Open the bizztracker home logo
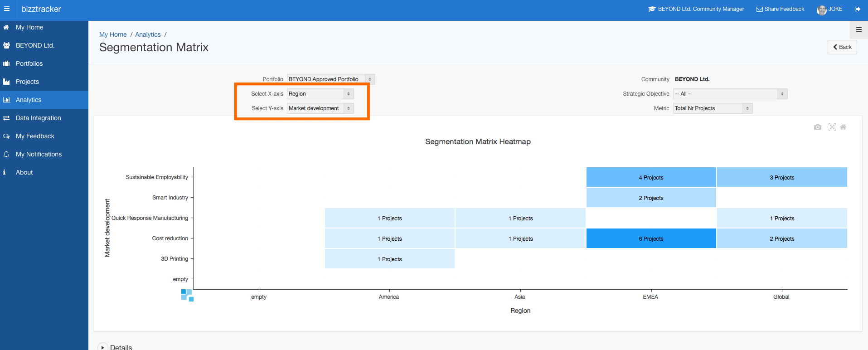Image resolution: width=868 pixels, height=350 pixels. 41,9
